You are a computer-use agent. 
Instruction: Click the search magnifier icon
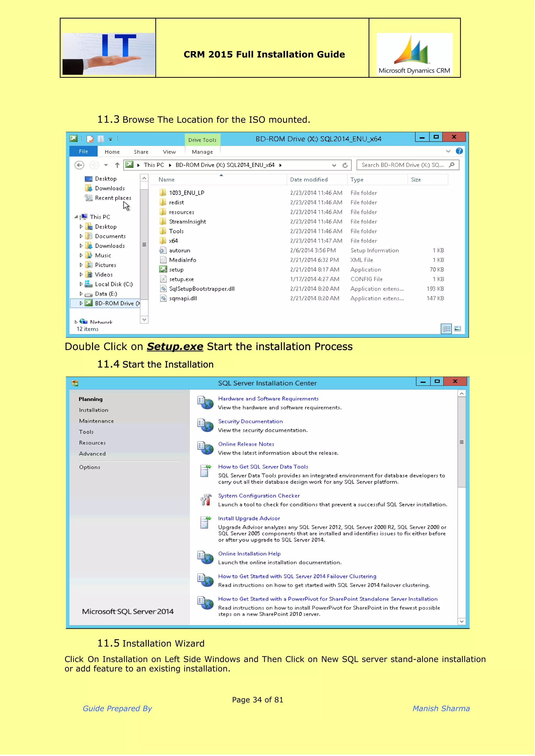pos(452,165)
